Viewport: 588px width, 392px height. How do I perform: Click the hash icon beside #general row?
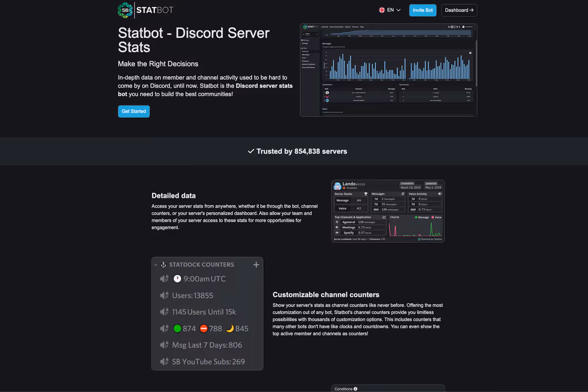point(337,222)
